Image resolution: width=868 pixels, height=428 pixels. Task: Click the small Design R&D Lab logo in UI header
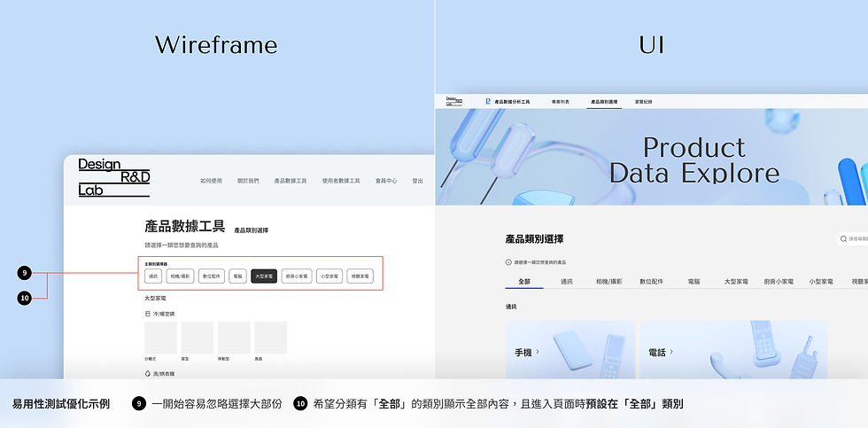point(453,101)
